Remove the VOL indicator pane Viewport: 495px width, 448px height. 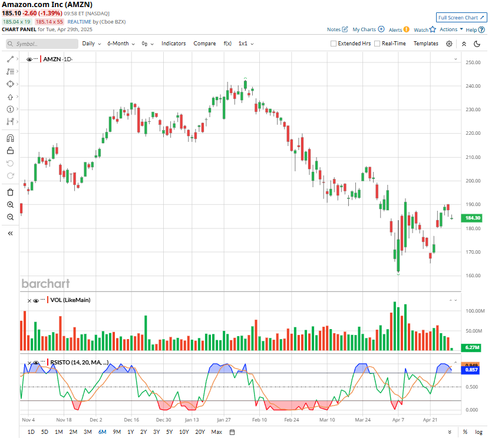[29, 301]
